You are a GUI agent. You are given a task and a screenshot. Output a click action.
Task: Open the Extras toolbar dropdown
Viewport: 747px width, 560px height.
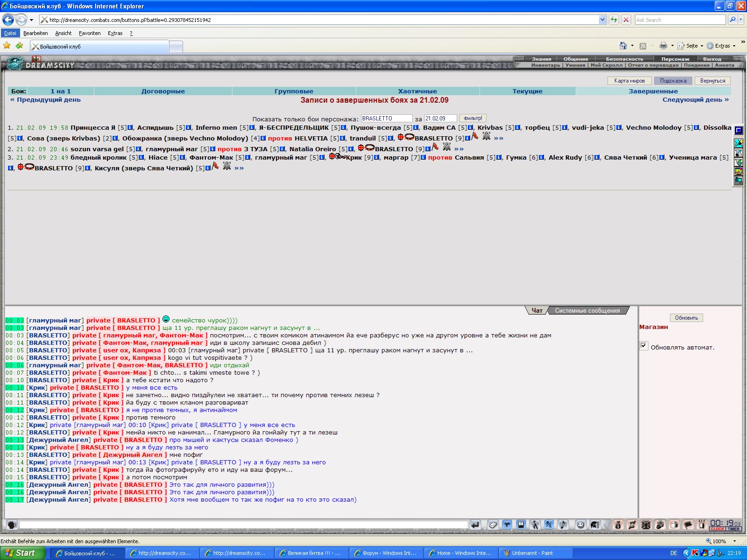point(721,46)
